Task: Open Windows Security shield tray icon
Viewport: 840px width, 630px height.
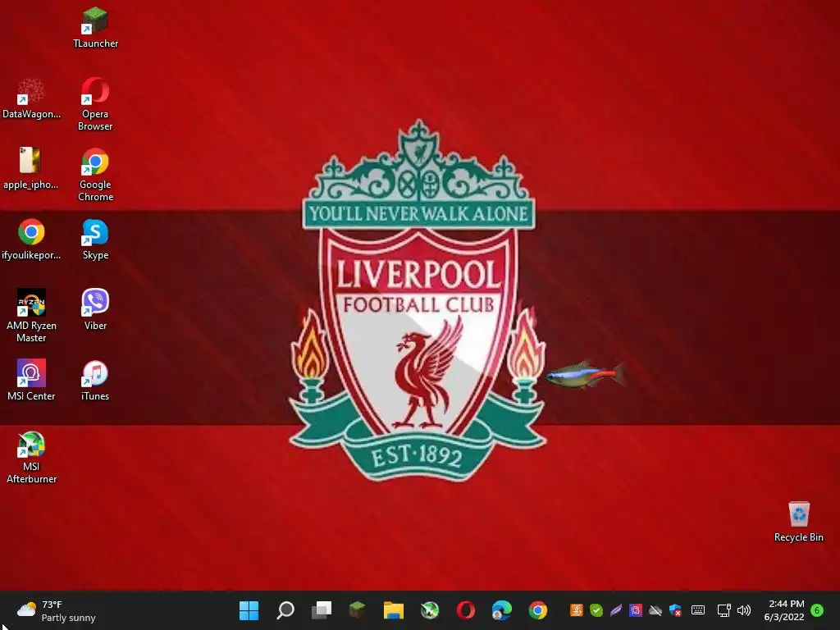Action: (x=675, y=610)
